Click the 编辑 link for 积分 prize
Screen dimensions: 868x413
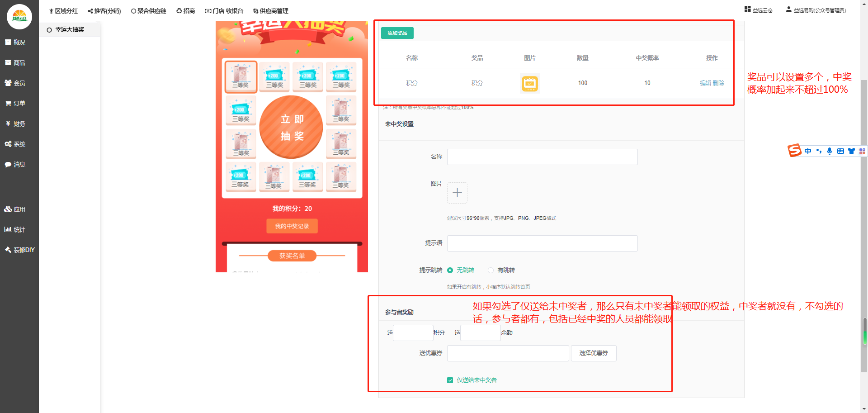705,83
